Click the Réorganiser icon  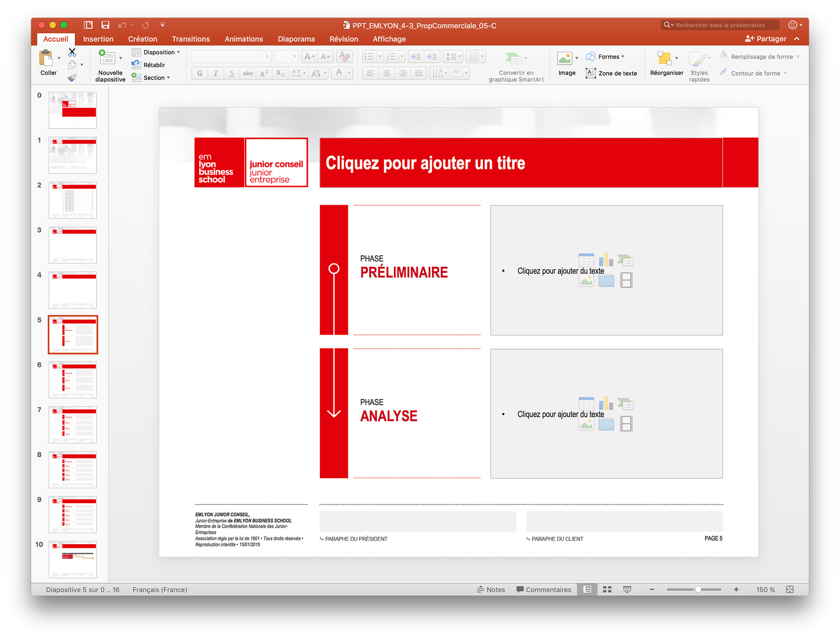pyautogui.click(x=664, y=58)
